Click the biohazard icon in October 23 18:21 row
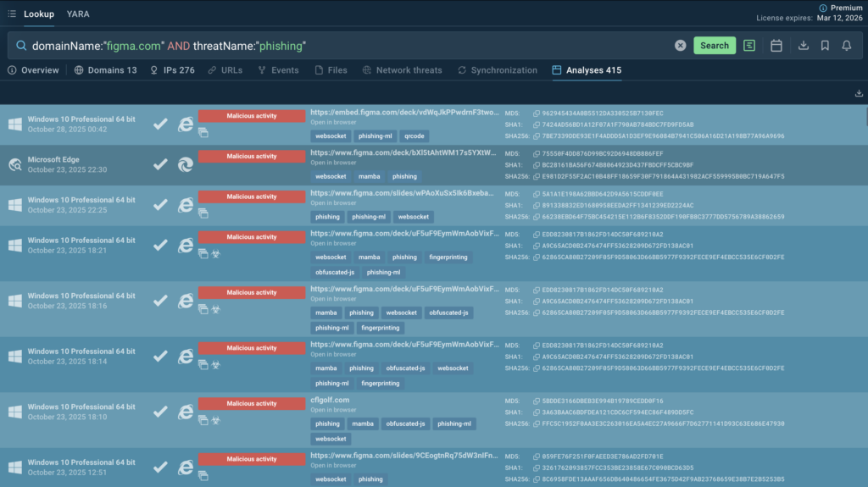The height and width of the screenshot is (487, 868). click(215, 253)
